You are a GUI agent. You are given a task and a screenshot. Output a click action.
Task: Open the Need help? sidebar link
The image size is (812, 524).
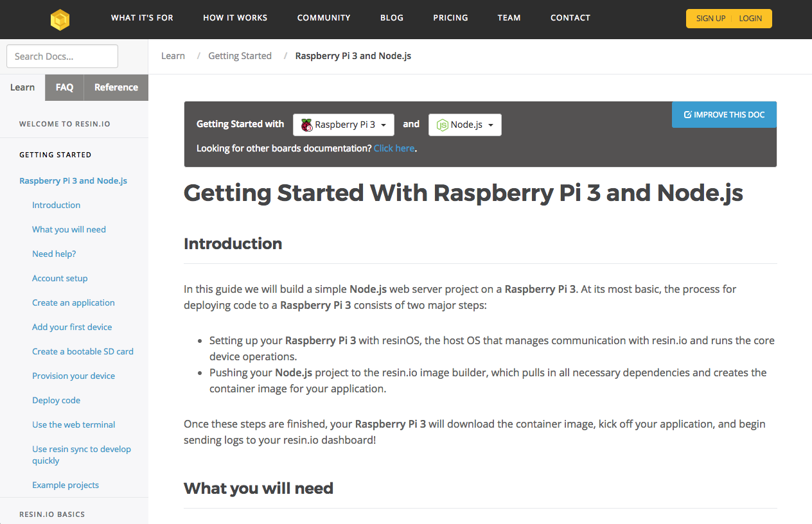tap(54, 254)
